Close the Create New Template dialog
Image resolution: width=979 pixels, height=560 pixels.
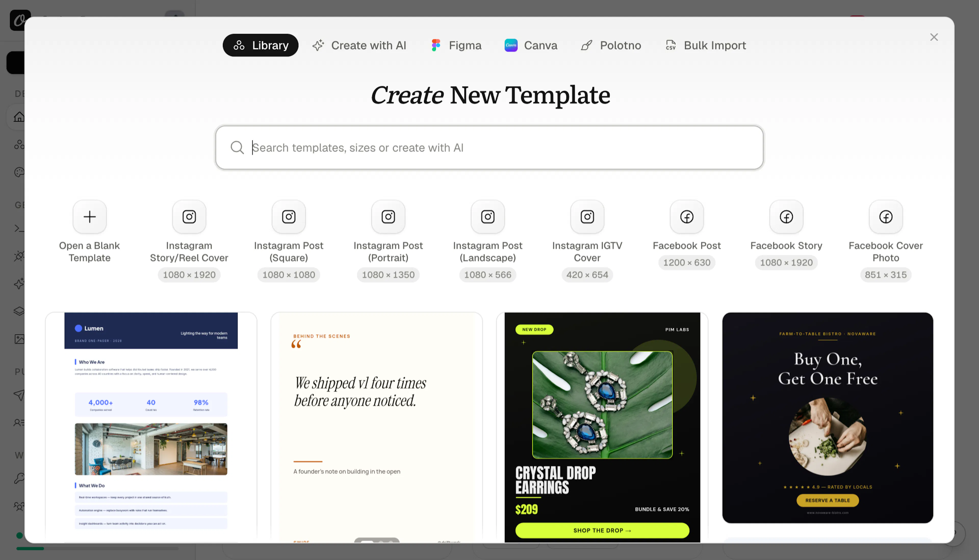click(934, 37)
